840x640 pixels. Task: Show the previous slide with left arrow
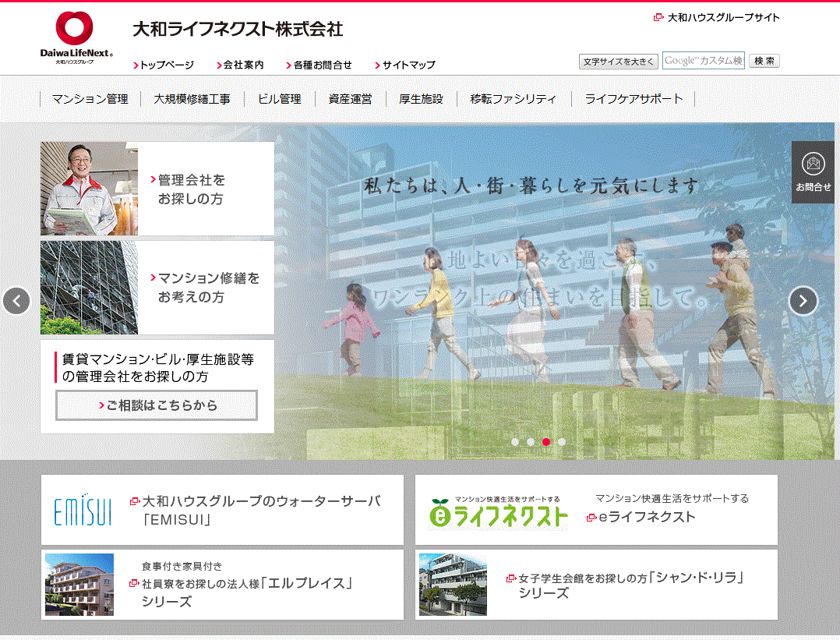tap(16, 301)
